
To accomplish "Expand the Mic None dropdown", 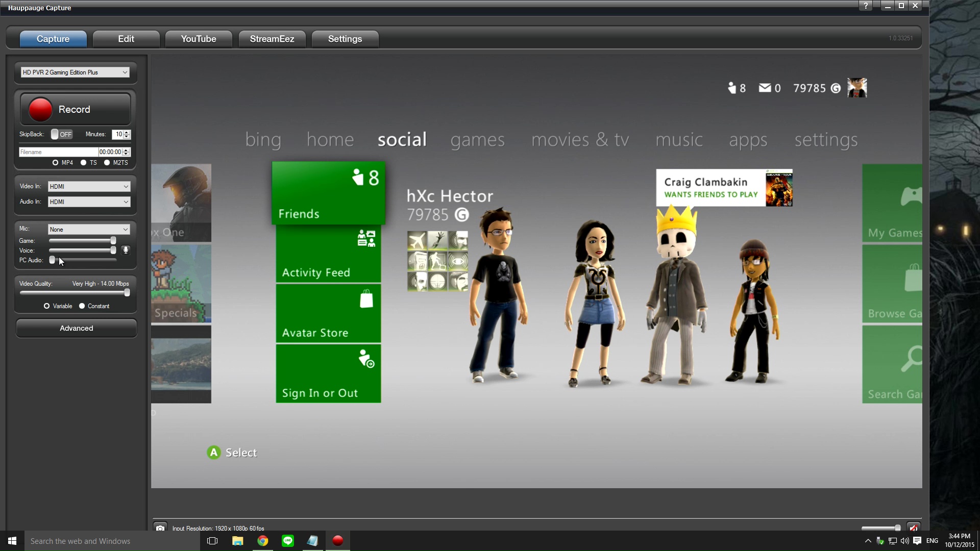I will point(89,230).
